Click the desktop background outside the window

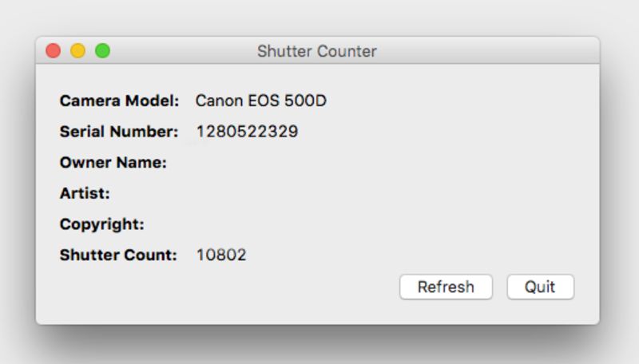tap(319, 18)
